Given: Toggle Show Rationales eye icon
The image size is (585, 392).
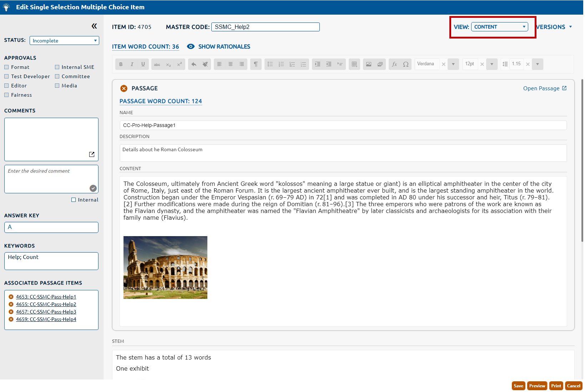Looking at the screenshot, I should point(191,47).
